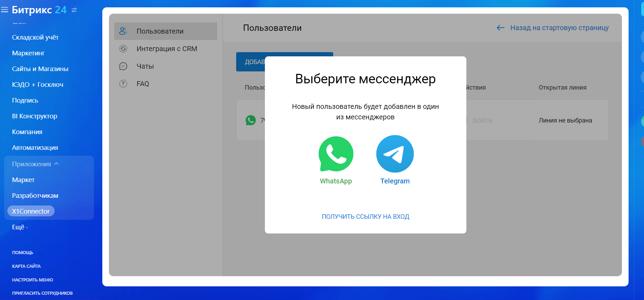Click the Пользователи page heading
This screenshot has height=300, width=644.
[272, 28]
